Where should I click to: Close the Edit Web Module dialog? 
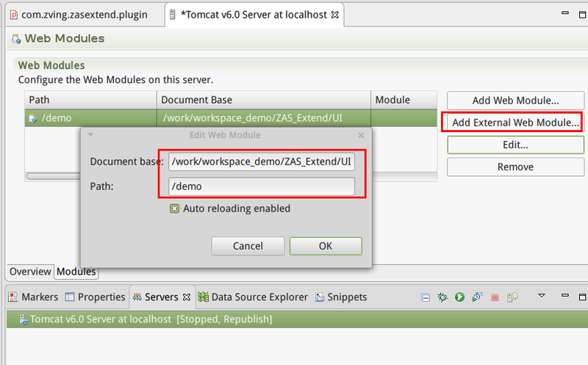(361, 135)
